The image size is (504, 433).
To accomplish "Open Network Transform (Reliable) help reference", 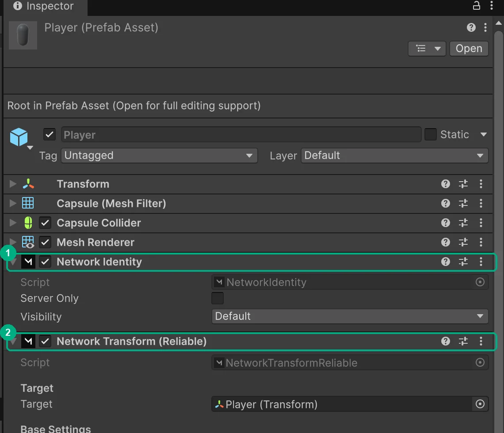I will pyautogui.click(x=446, y=341).
